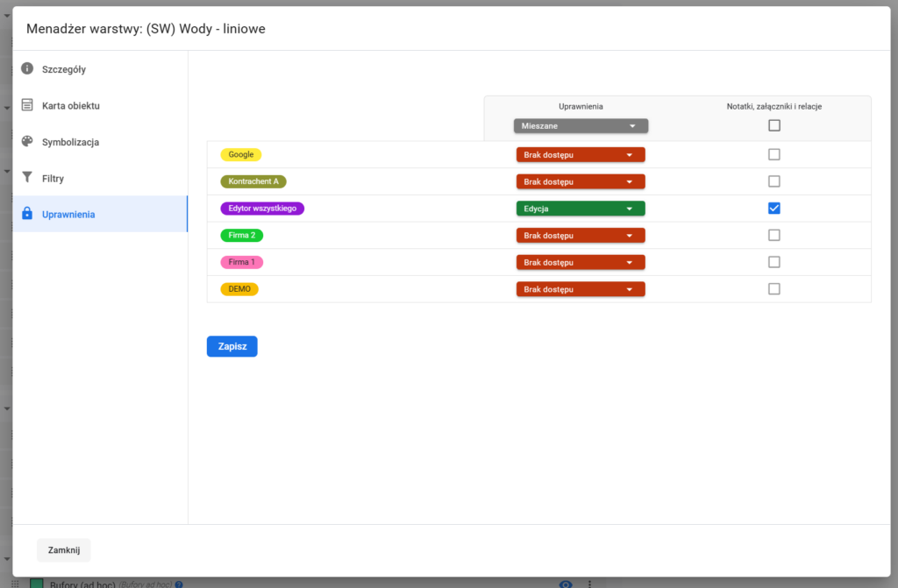Image resolution: width=898 pixels, height=588 pixels.
Task: Click the Uprawnienia lock icon
Action: 27,214
